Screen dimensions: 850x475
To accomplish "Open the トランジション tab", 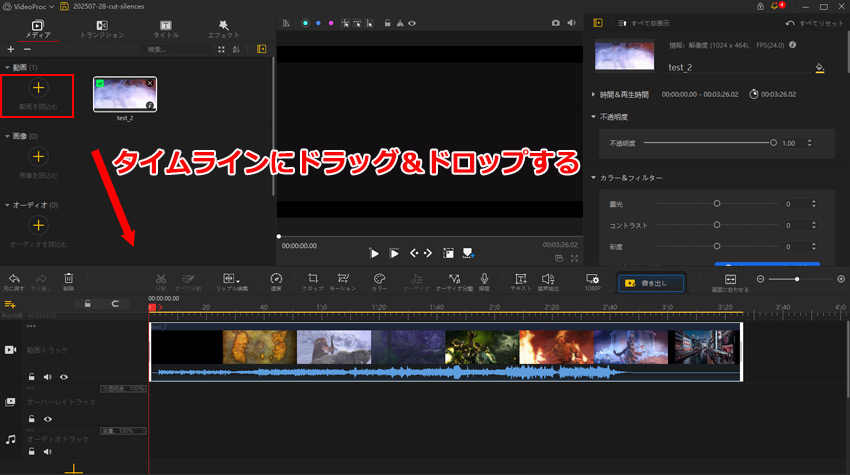I will [x=102, y=29].
